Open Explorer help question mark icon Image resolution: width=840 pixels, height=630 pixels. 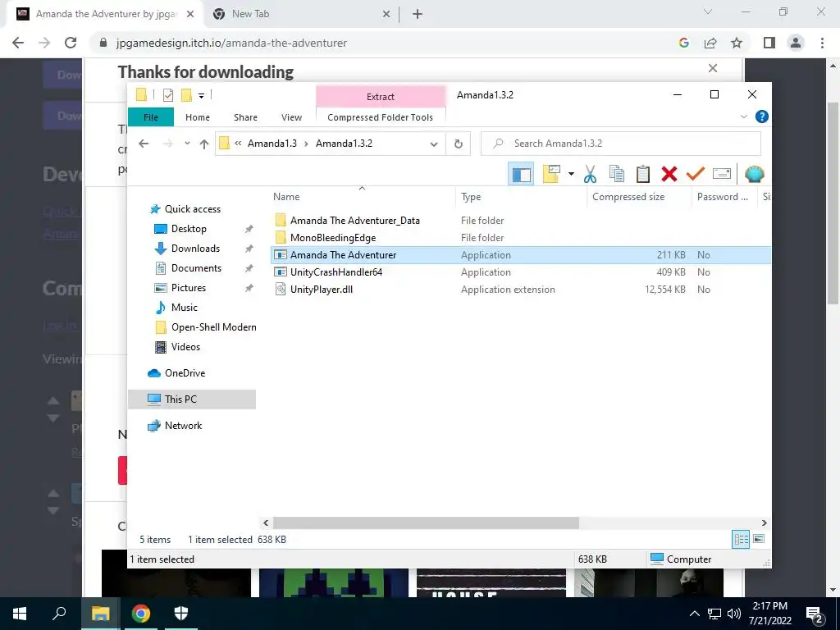point(761,116)
